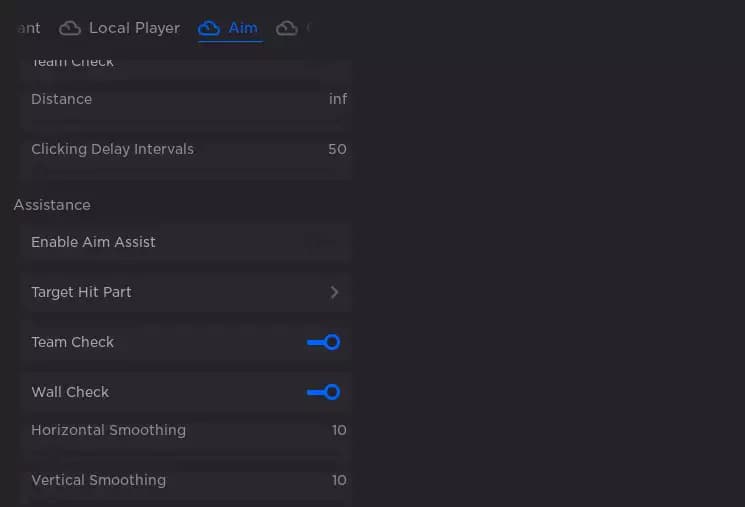Click the Horizontal Smoothing value 10
Image resolution: width=745 pixels, height=507 pixels.
(339, 430)
